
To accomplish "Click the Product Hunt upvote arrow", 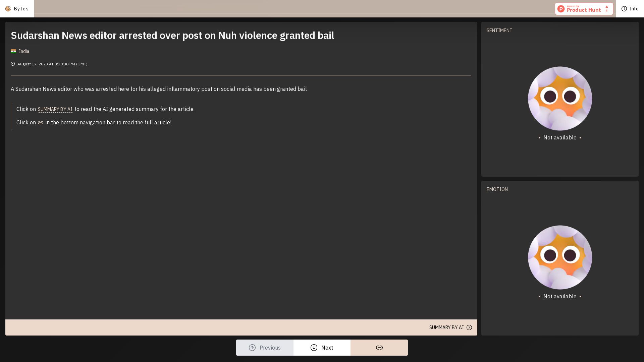I will point(606,7).
